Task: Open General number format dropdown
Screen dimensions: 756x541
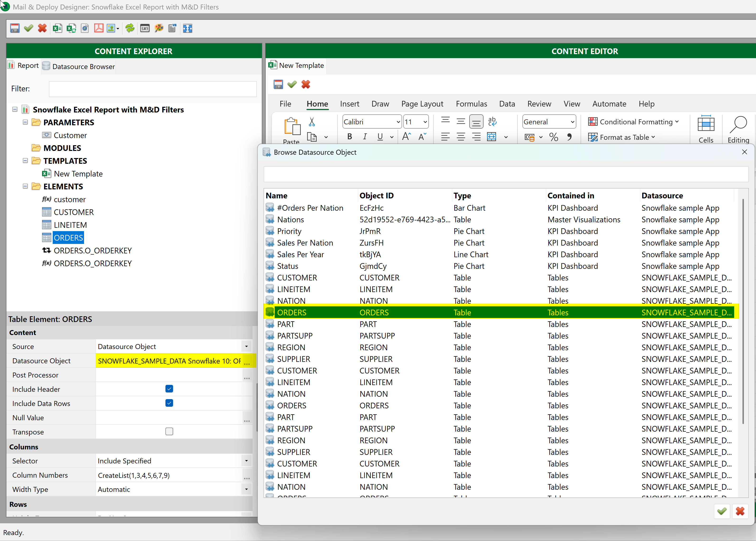Action: [573, 122]
